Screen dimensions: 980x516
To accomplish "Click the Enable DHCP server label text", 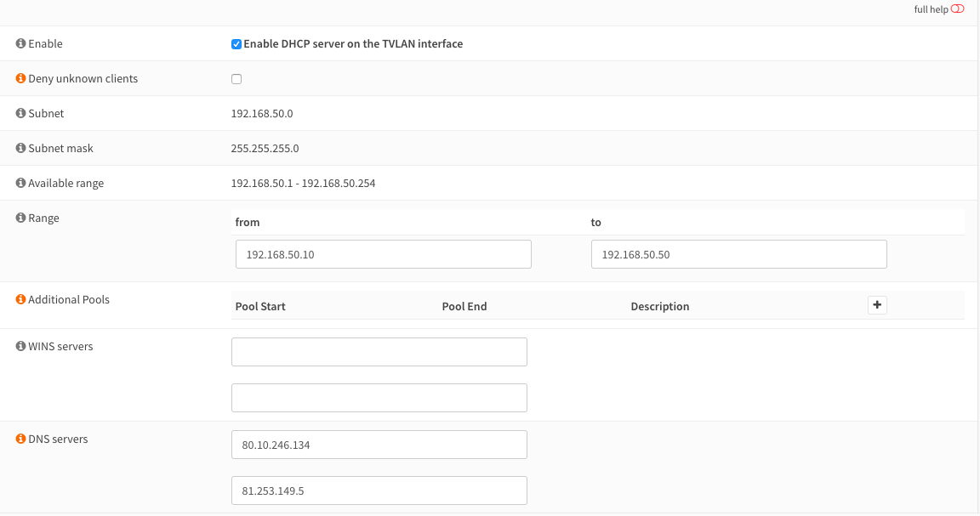I will (353, 43).
